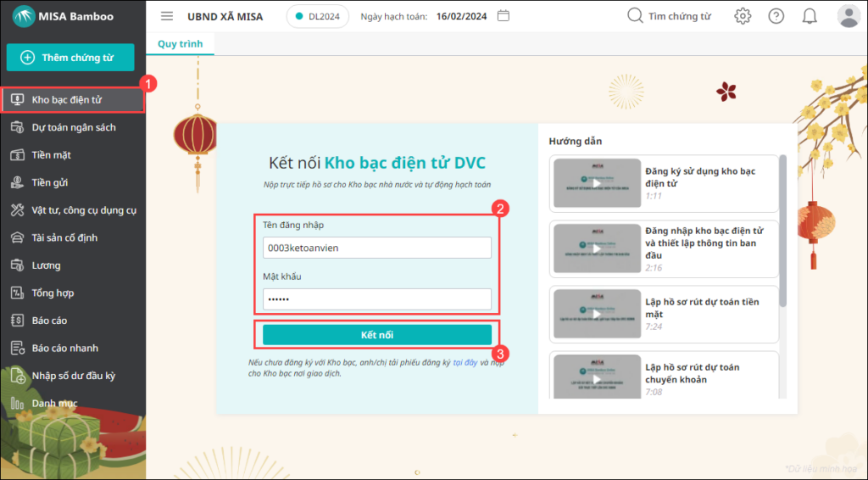
Task: Play Đăng nhập kho bạc điện tử video
Action: pos(598,248)
